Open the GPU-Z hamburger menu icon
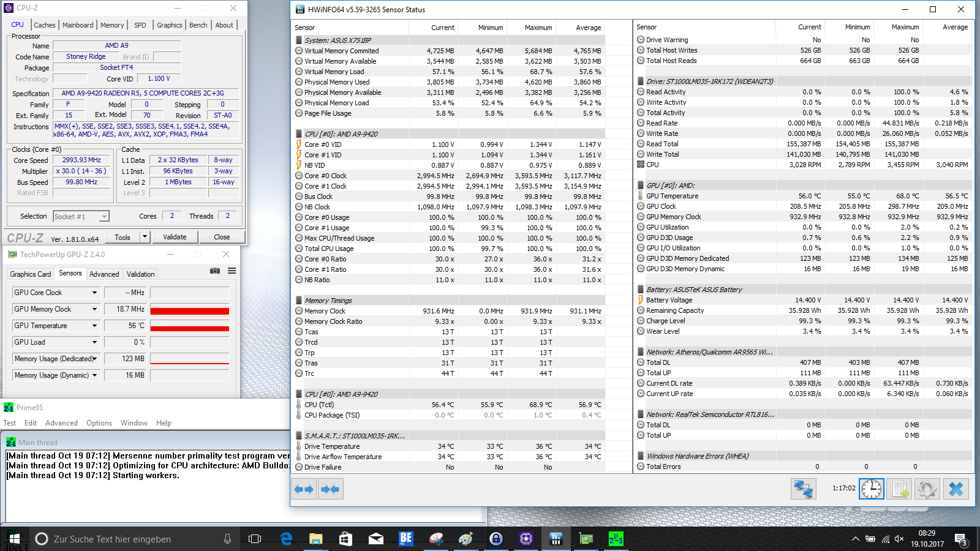The height and width of the screenshot is (551, 980). tap(232, 271)
